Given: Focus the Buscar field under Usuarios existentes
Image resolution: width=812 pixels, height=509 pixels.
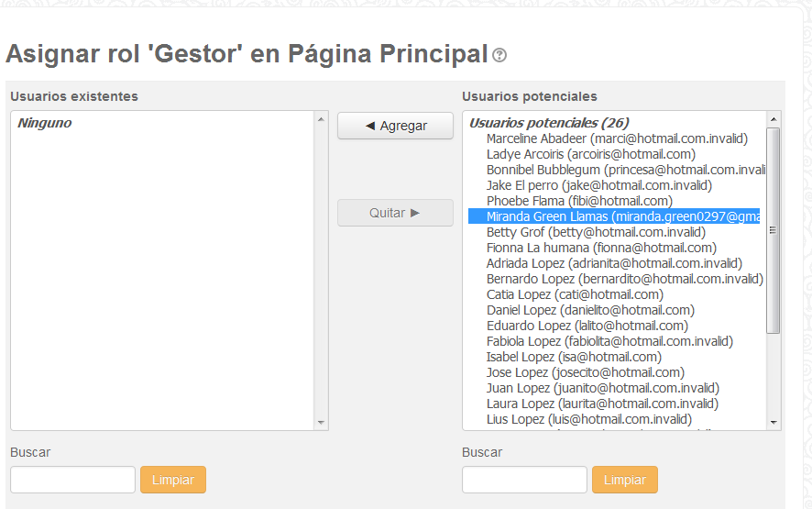Looking at the screenshot, I should point(72,480).
